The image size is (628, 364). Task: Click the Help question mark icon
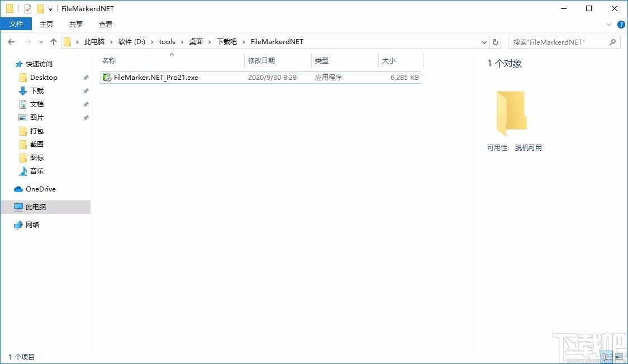(x=621, y=25)
